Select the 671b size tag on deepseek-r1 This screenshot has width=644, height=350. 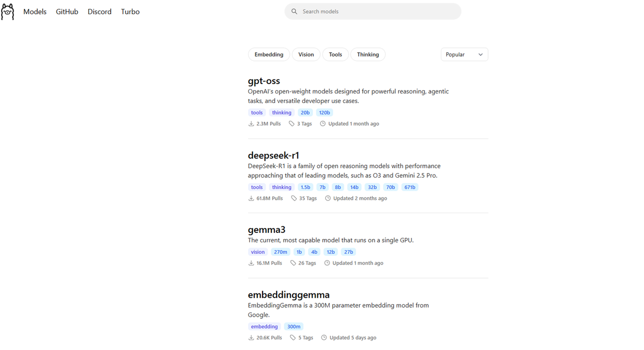(x=410, y=187)
